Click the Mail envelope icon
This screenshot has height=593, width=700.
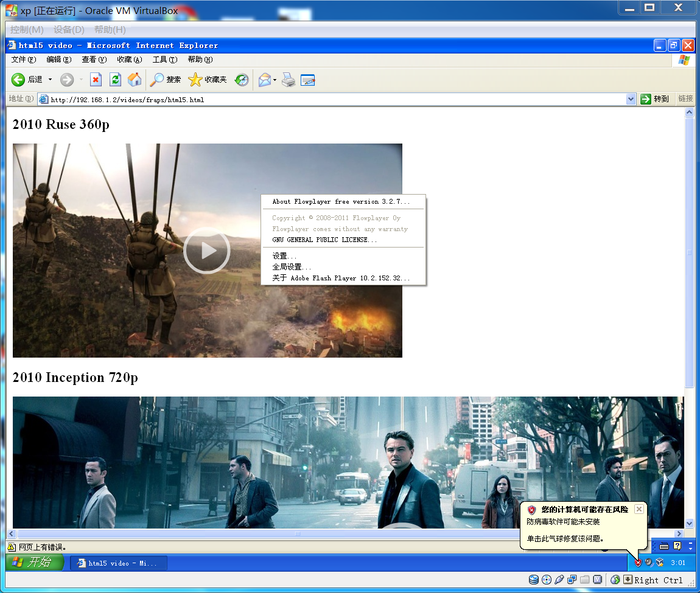click(265, 80)
